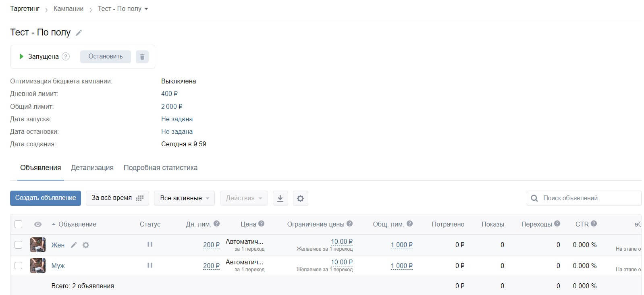Open the Муж ad link
Image resolution: width=644 pixels, height=295 pixels.
(x=58, y=266)
